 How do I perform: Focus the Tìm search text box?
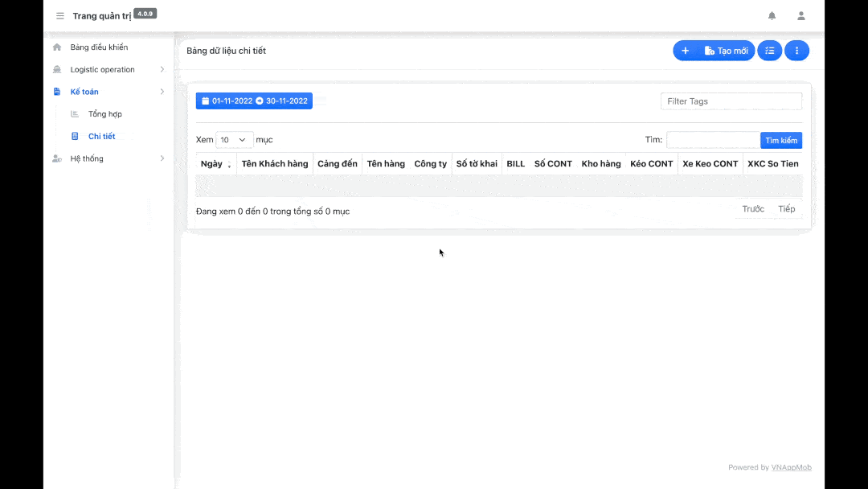712,140
